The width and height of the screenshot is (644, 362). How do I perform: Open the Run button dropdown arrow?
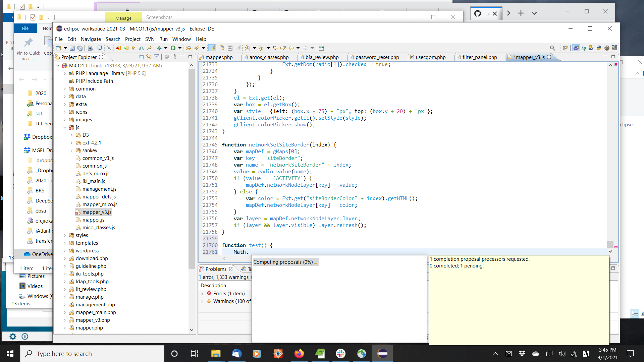(180, 48)
